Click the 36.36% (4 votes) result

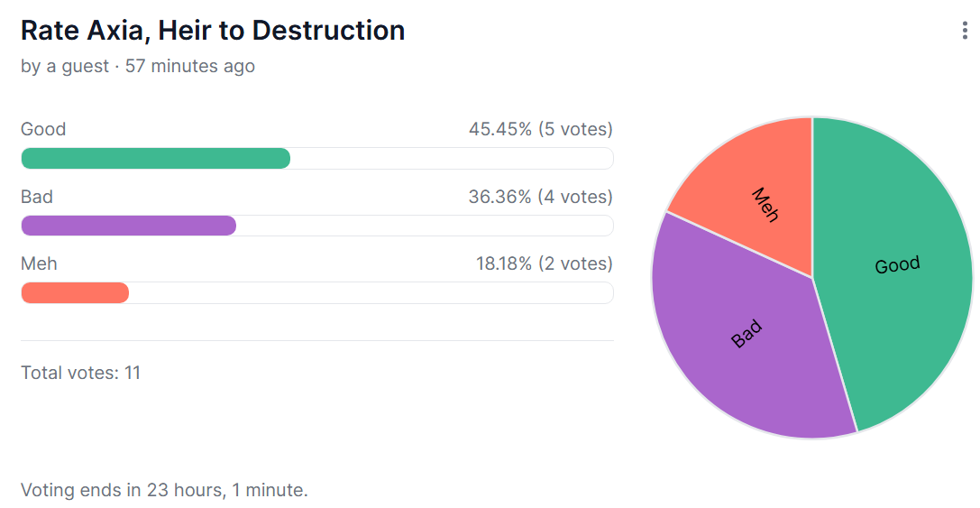click(x=540, y=197)
